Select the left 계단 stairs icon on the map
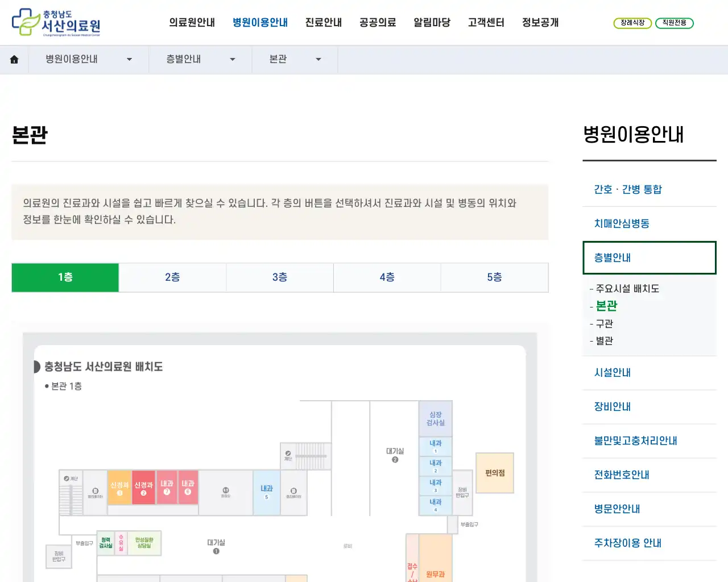 click(x=67, y=477)
